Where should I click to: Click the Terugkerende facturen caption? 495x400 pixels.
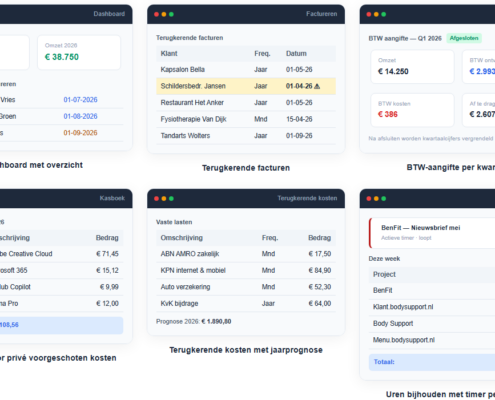click(x=246, y=168)
